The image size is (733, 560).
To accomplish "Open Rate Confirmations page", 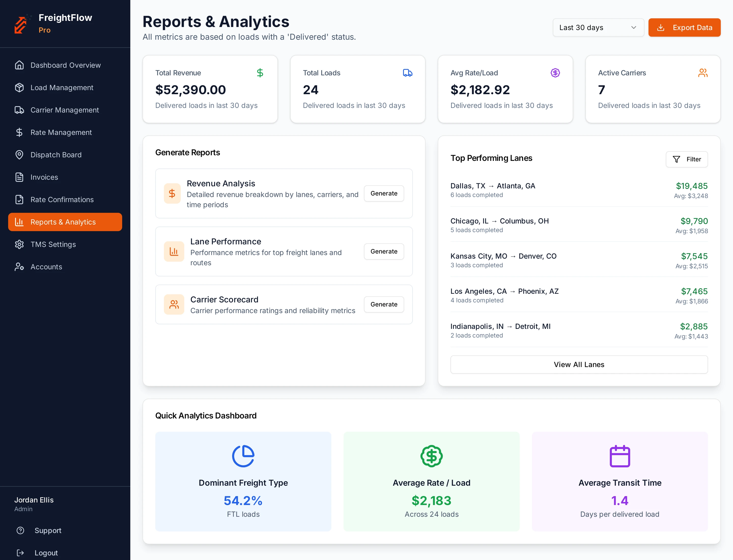I will coord(65,199).
